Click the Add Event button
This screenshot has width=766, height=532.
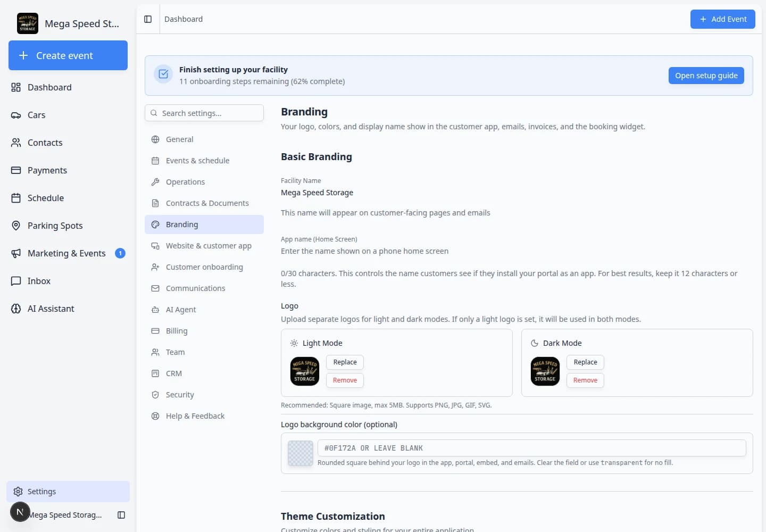[722, 19]
